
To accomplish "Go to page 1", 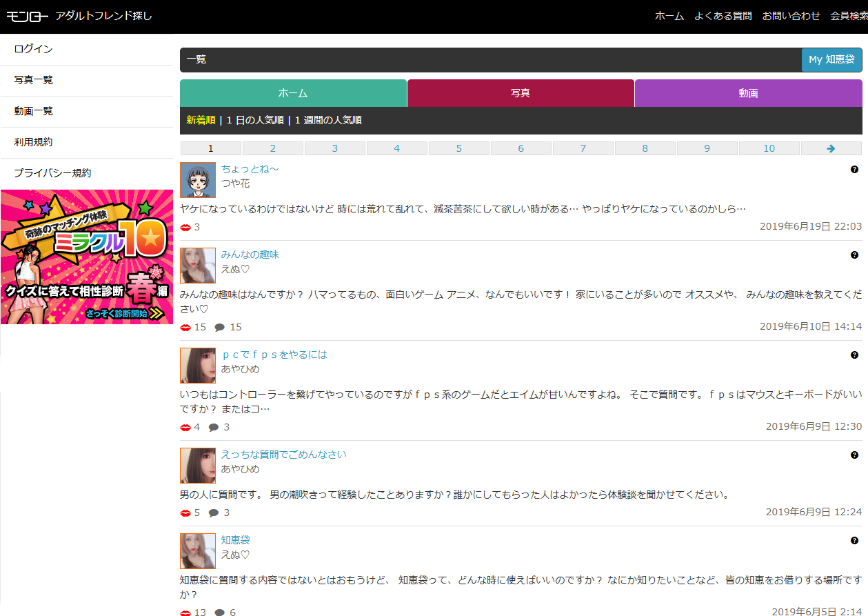I will point(211,148).
